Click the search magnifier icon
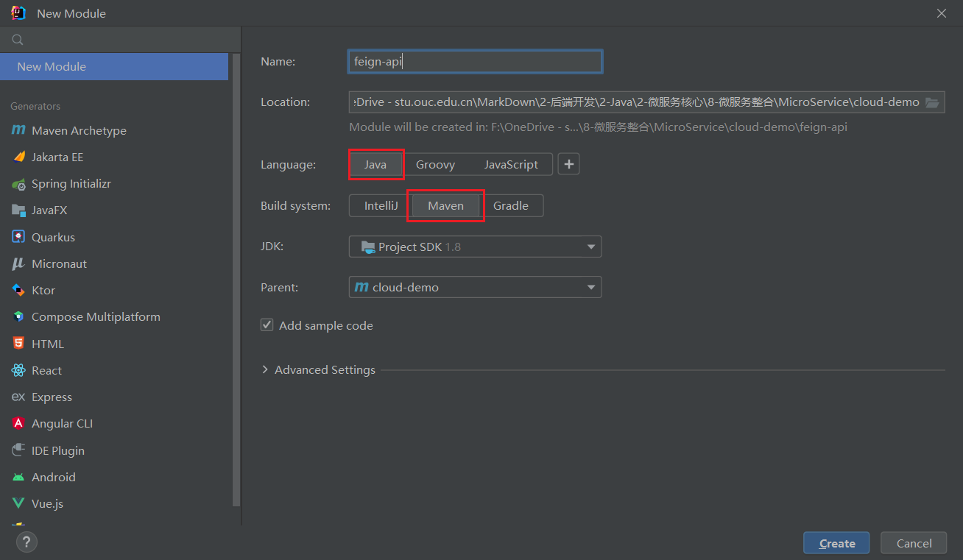Viewport: 963px width, 560px height. click(x=18, y=40)
